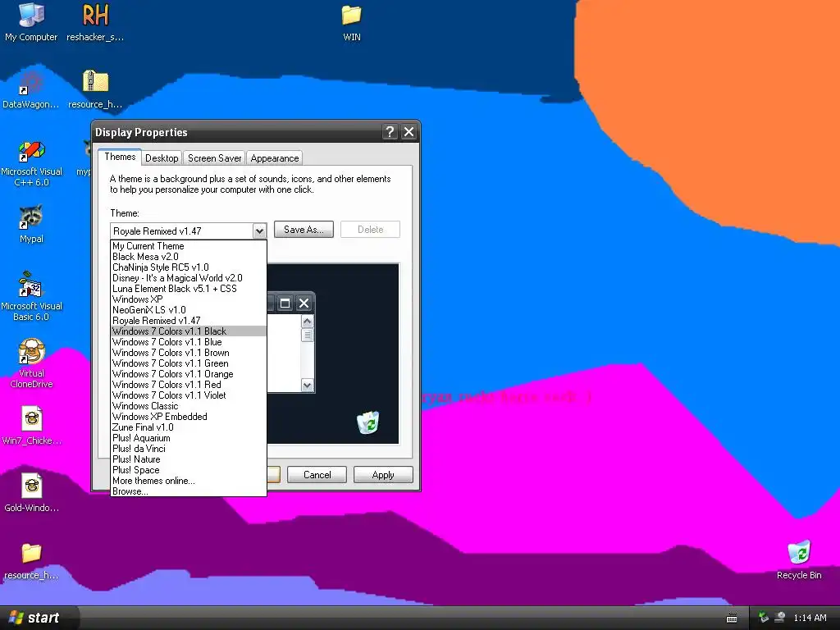
Task: Click the clock showing 1:14 AM
Action: point(810,618)
